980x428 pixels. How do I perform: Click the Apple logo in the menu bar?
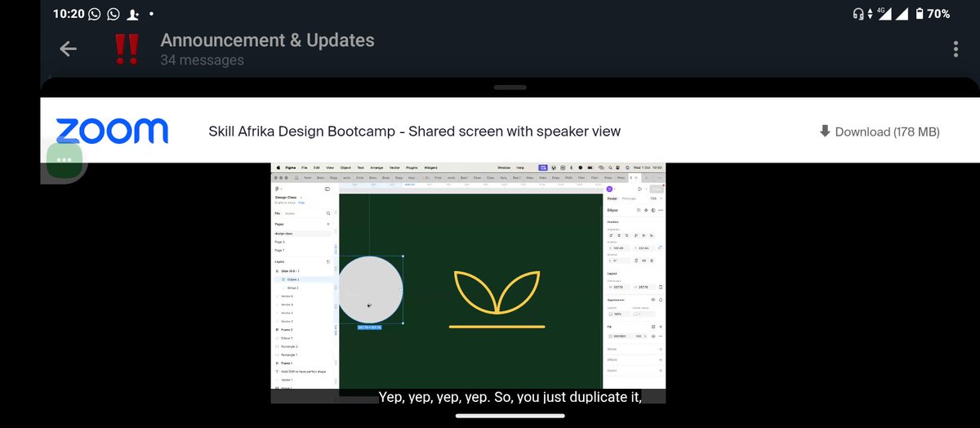[x=278, y=167]
